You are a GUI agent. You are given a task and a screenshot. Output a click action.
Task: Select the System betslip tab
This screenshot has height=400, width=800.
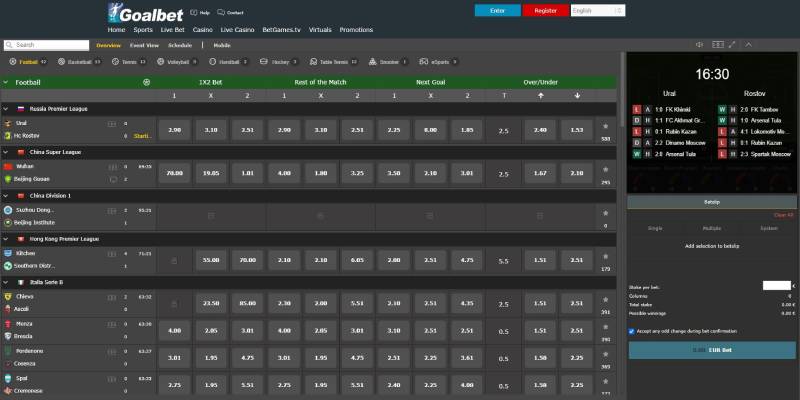pyautogui.click(x=769, y=229)
